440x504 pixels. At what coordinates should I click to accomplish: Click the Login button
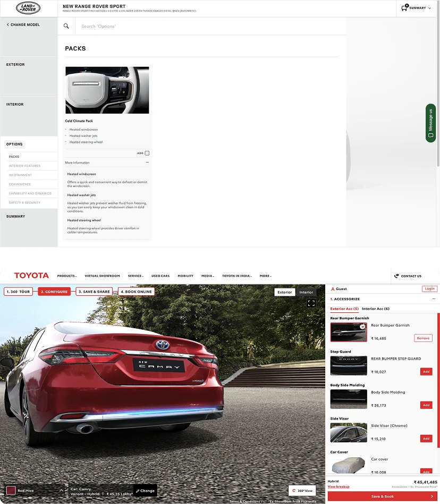(430, 288)
